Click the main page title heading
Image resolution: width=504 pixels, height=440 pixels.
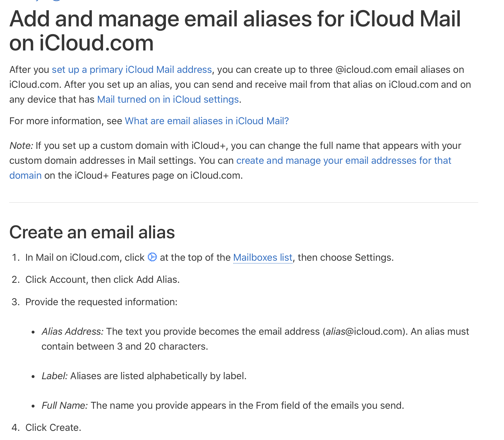235,31
